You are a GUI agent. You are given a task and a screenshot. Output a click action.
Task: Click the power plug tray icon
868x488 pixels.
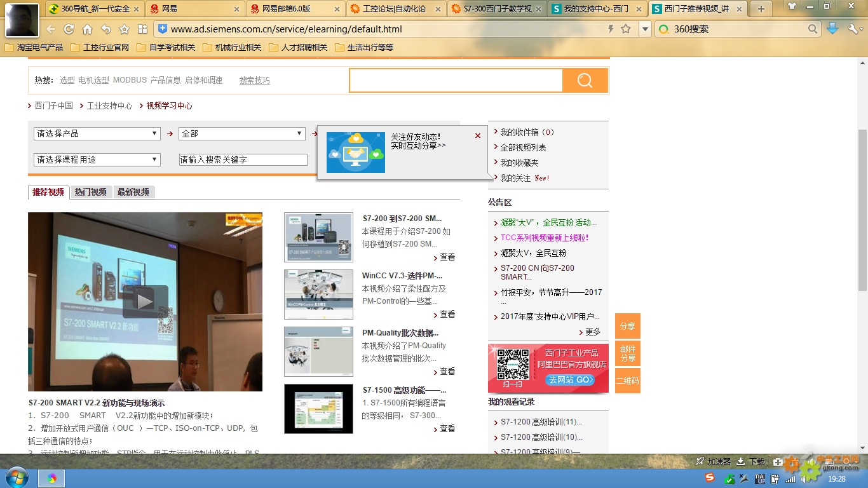coord(775,479)
